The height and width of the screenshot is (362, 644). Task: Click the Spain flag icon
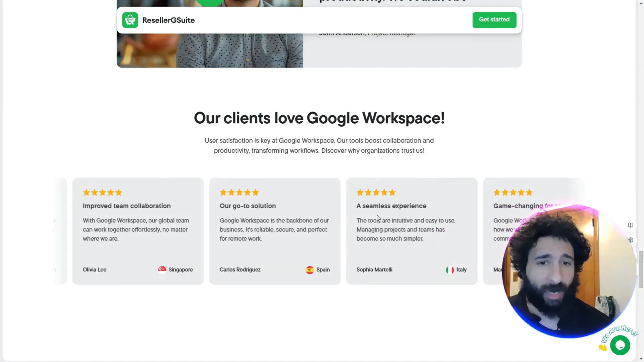pyautogui.click(x=310, y=270)
